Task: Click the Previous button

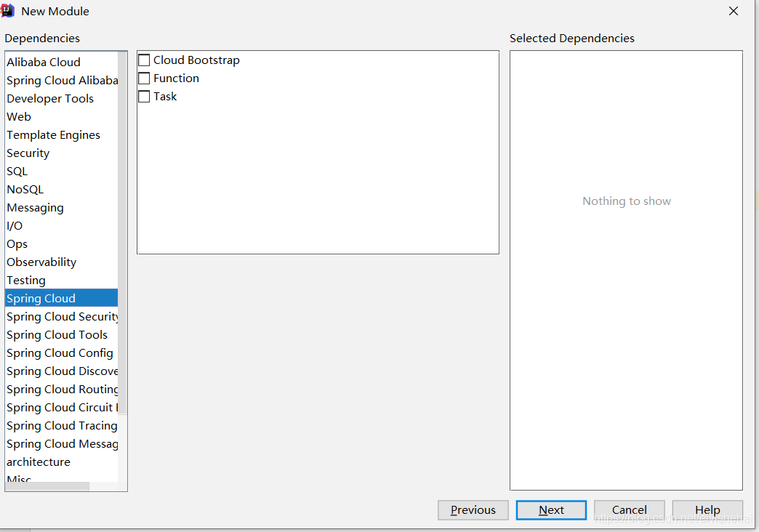Action: coord(473,509)
